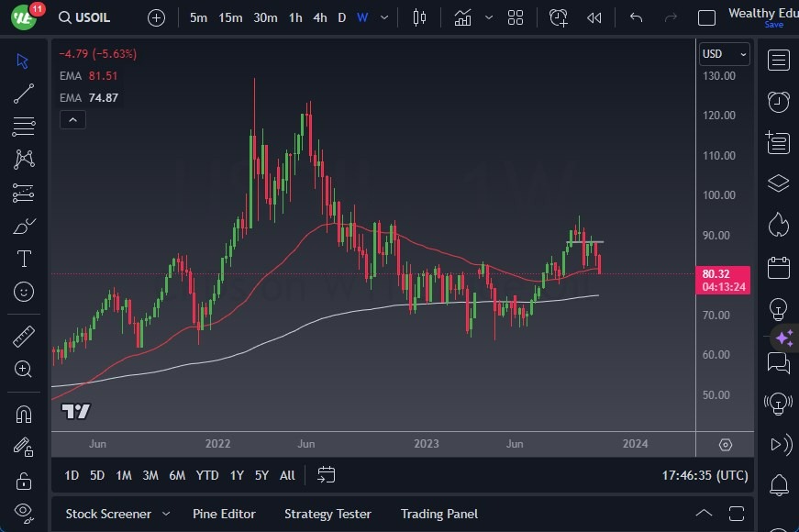Screen dimensions: 799x532
Task: Select the Brush drawing tool
Action: click(22, 226)
